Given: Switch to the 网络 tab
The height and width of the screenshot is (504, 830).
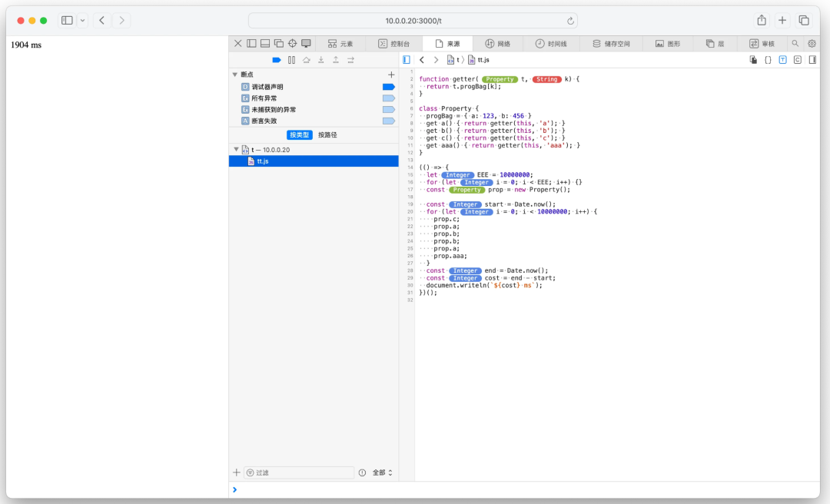Looking at the screenshot, I should coord(498,44).
